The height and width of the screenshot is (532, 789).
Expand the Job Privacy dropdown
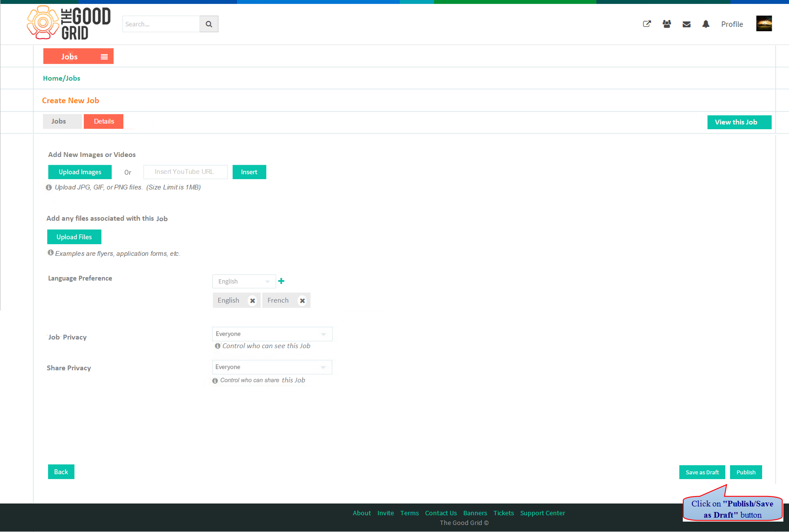point(272,334)
